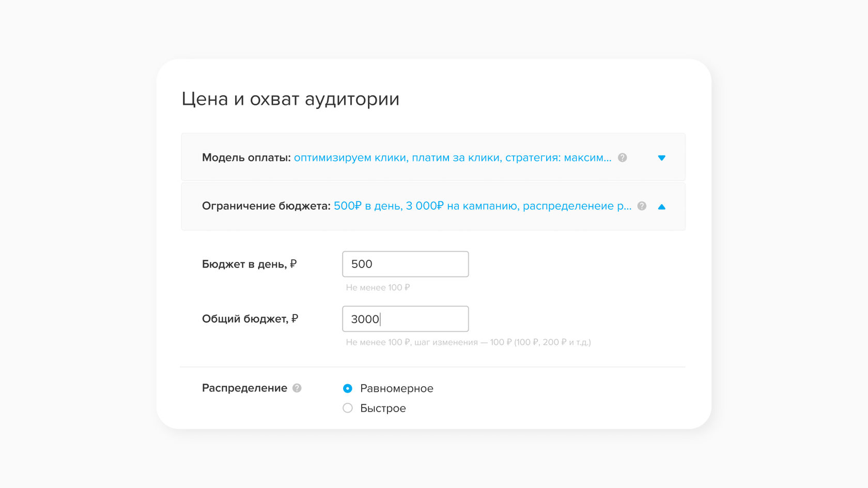
Task: Click the Равномерное option label
Action: (x=396, y=388)
